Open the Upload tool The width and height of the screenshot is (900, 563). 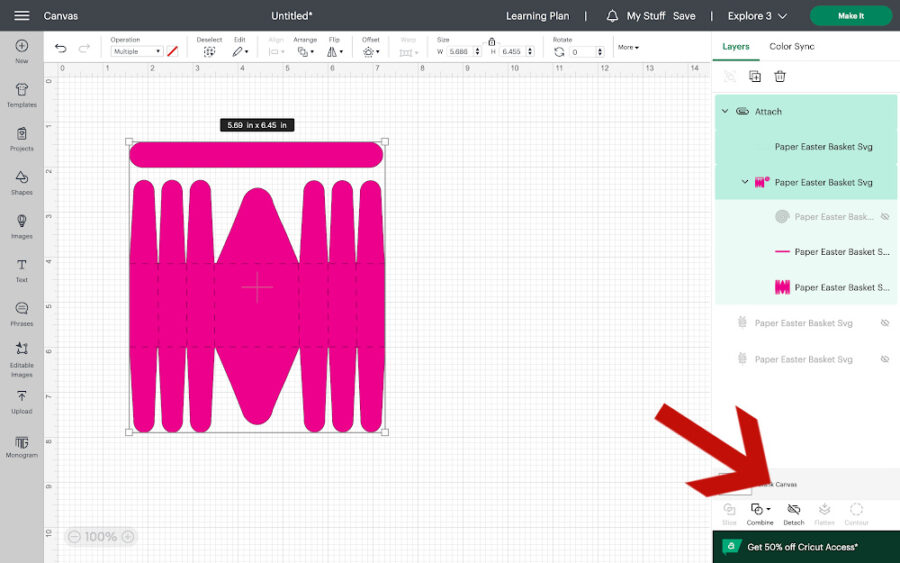pyautogui.click(x=21, y=402)
